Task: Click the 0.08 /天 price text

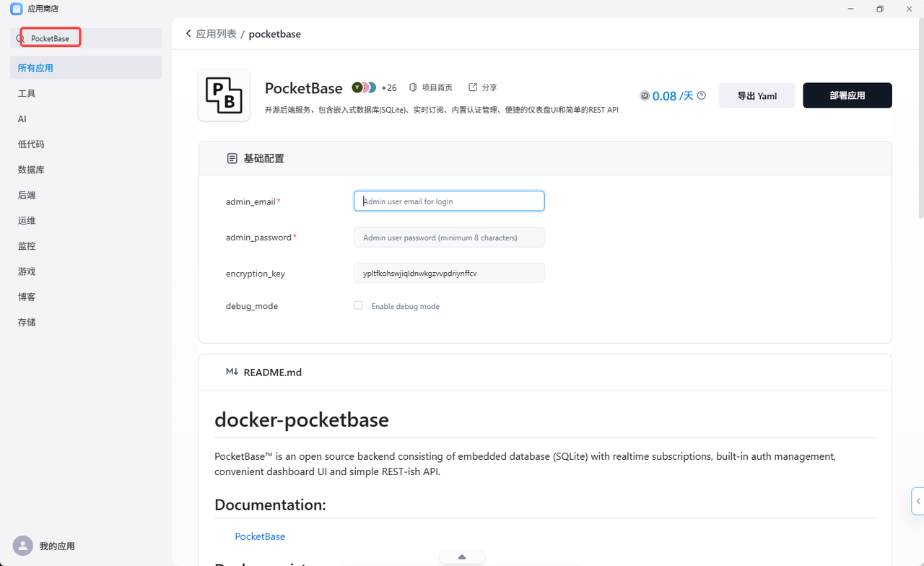Action: (673, 95)
